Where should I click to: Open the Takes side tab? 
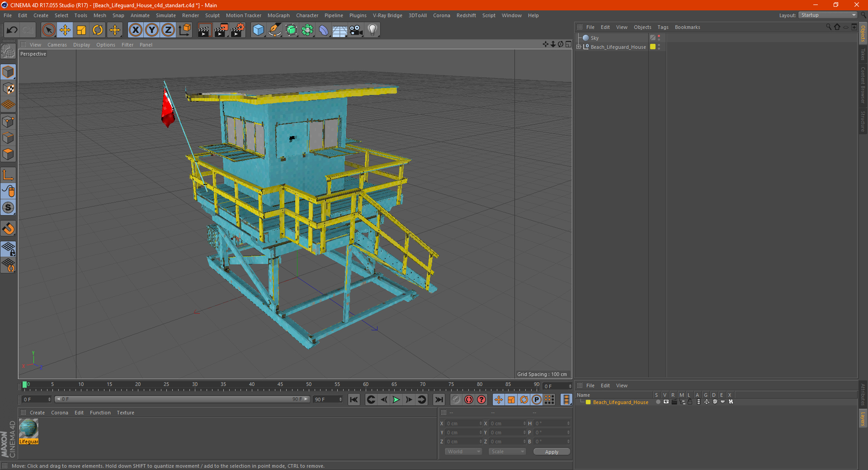(x=863, y=54)
